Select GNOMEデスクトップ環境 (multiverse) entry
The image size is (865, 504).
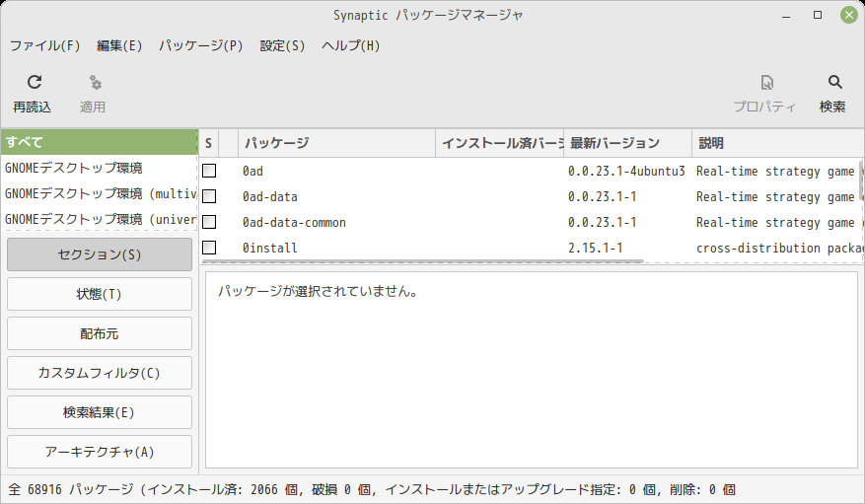(x=100, y=193)
